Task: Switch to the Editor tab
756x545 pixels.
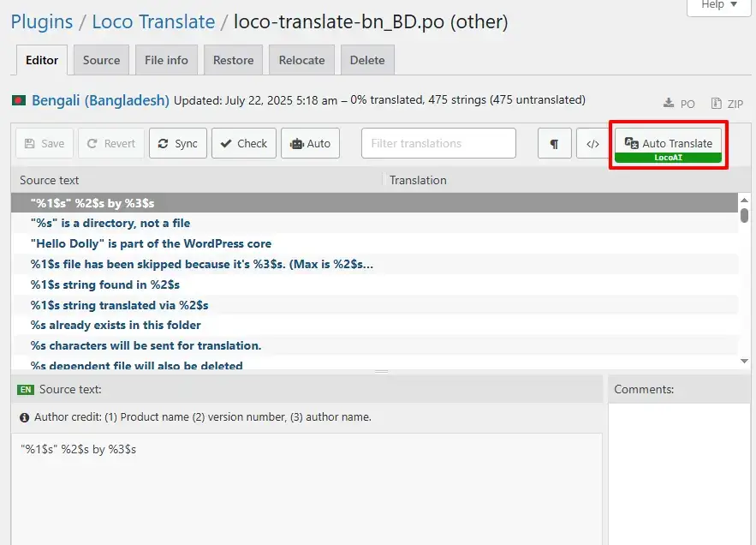Action: 42,60
